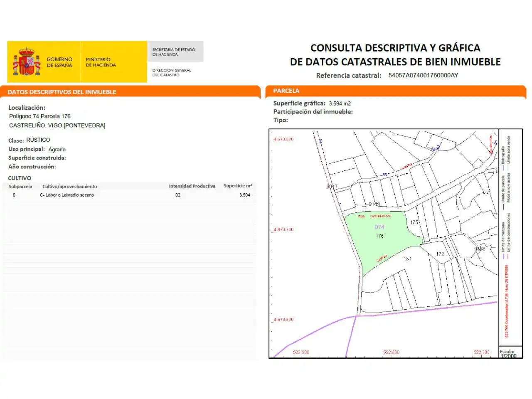Click "DIRECCIÓN GENERAL DEL CATASTRO" label
This screenshot has height=399, width=532.
[172, 73]
